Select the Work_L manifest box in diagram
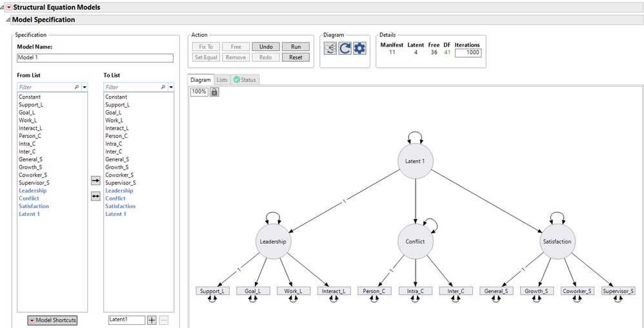Screen dimensions: 644x328 [x=294, y=291]
